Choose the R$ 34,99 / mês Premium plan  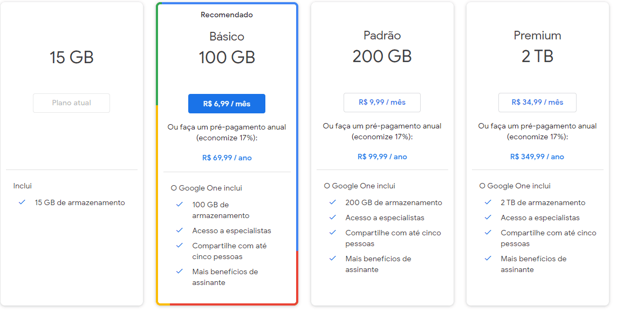point(537,103)
